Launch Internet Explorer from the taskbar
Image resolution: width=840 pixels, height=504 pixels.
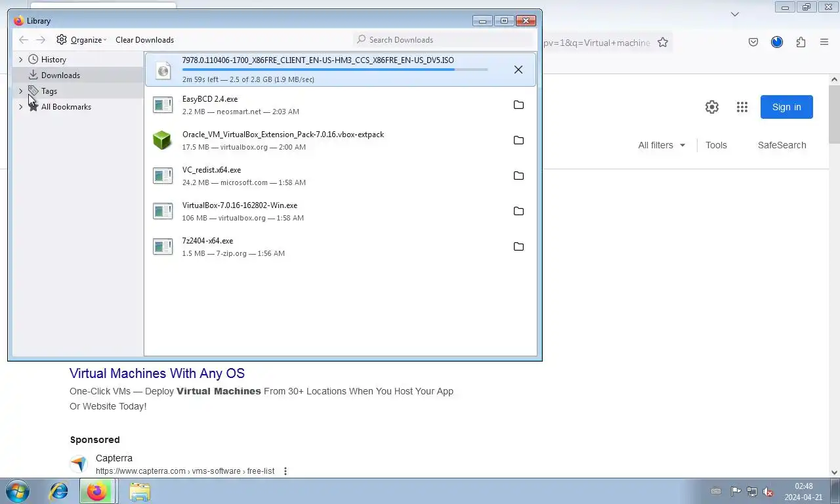click(59, 491)
